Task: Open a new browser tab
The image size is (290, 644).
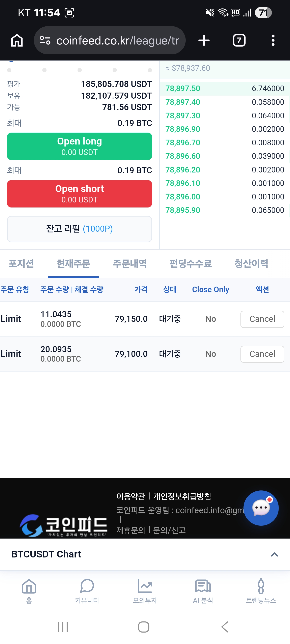Action: click(x=204, y=40)
